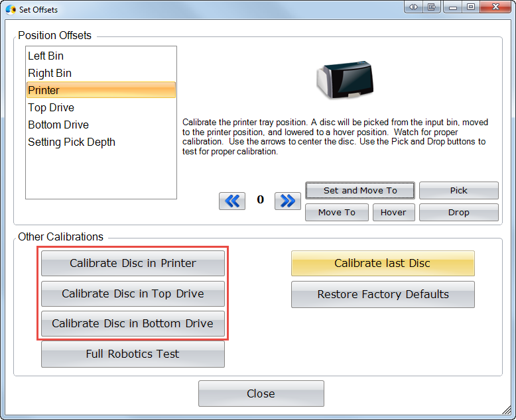
Task: Click the Set Offsets title bar app icon
Action: (x=11, y=9)
